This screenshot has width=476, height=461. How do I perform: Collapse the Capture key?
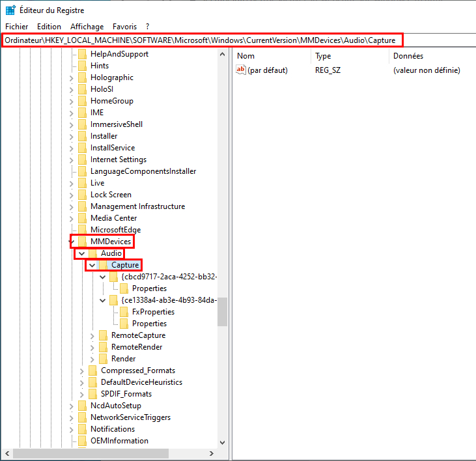click(92, 265)
